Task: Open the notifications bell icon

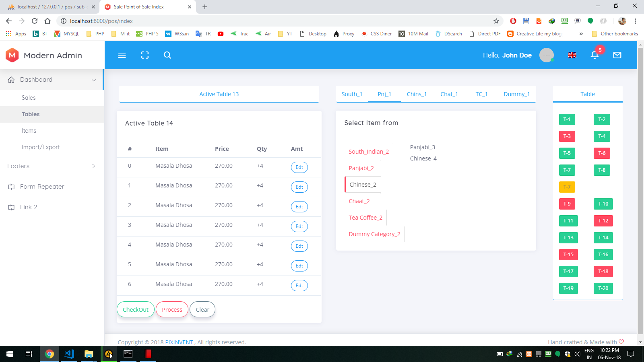Action: tap(594, 55)
